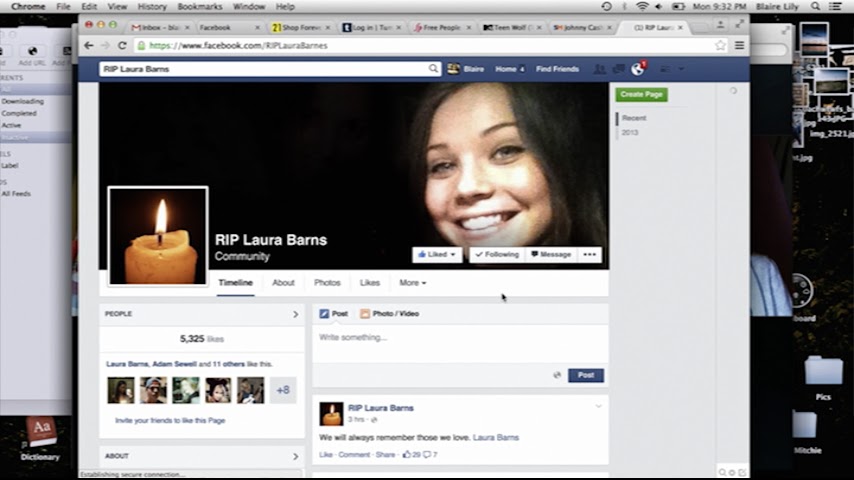The width and height of the screenshot is (854, 480).
Task: Toggle the Liked button on page
Action: [x=437, y=255]
